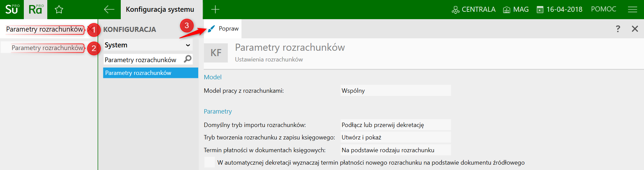Screen dimensions: 644x170
Task: Open the POMOC menu
Action: pyautogui.click(x=603, y=9)
